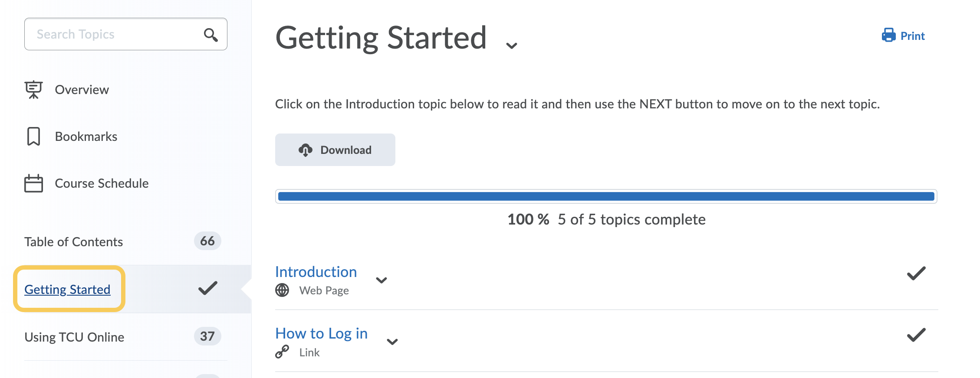Click the printer icon
Screen dimensions: 980x378
(x=888, y=36)
